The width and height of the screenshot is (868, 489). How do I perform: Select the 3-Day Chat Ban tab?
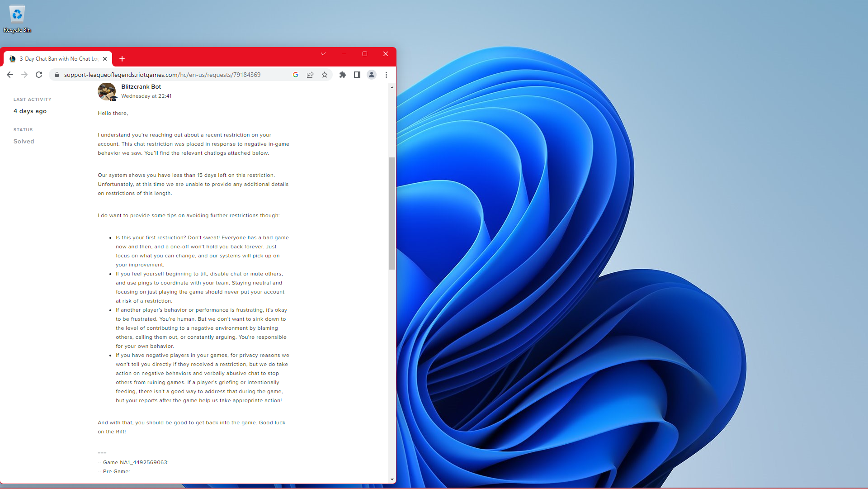click(x=58, y=59)
